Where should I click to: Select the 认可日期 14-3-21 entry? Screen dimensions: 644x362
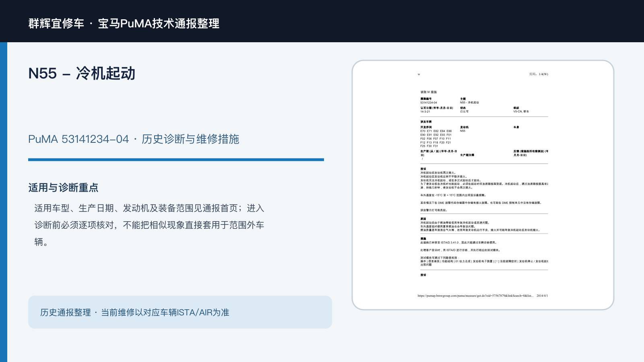tap(437, 110)
